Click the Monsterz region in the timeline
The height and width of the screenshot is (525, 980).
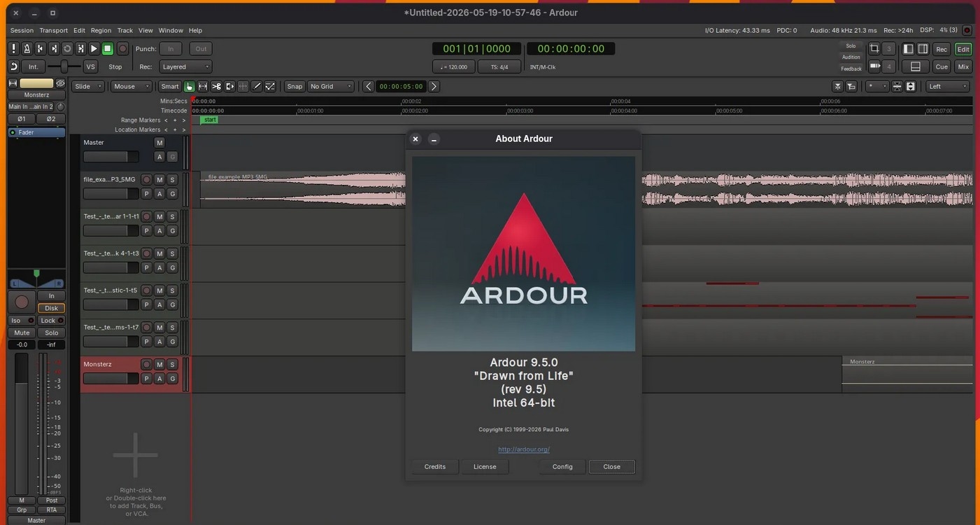pos(907,374)
